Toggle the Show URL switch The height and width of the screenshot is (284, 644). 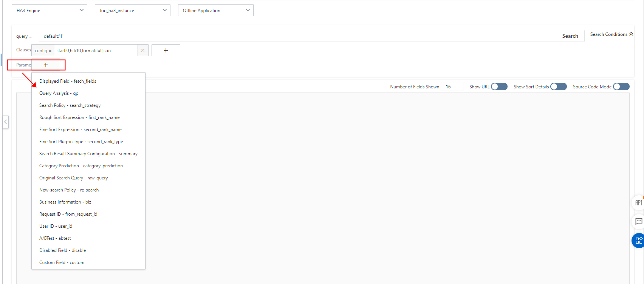(499, 86)
